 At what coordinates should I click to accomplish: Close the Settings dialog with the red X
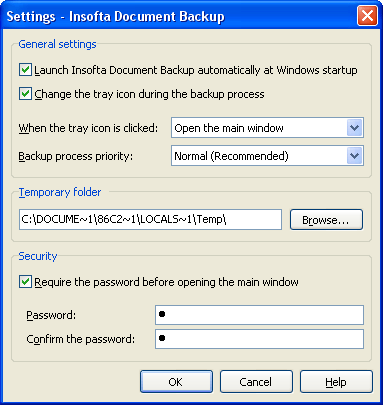coord(367,16)
